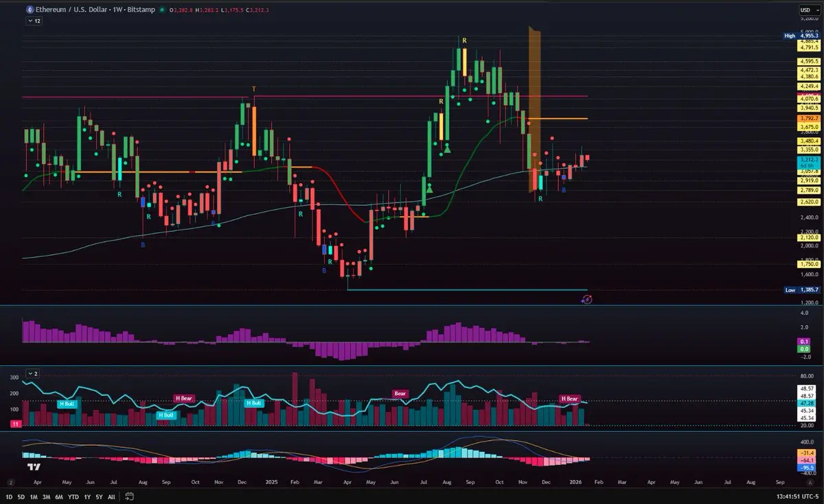Click the rightmost H Bear label near January 2026
The width and height of the screenshot is (824, 504).
point(569,398)
